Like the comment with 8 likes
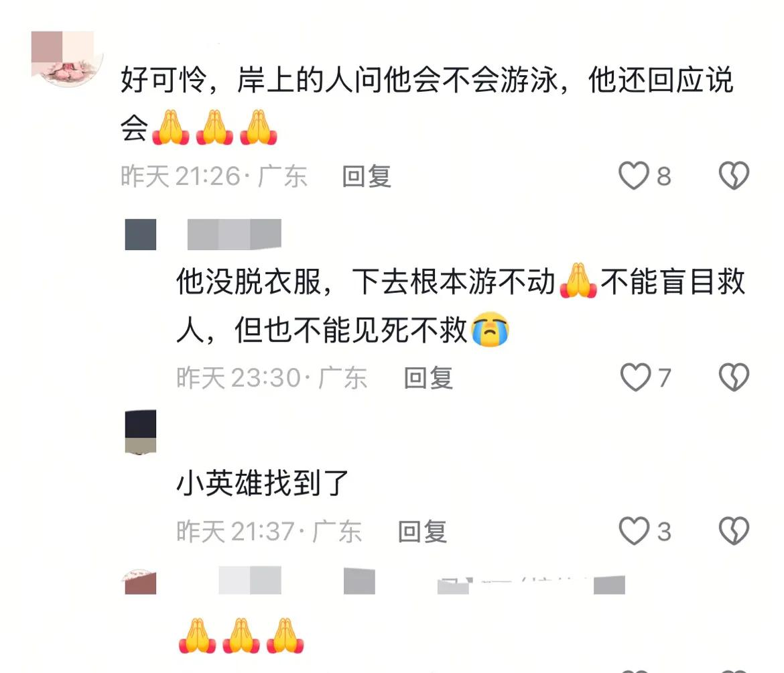Image resolution: width=784 pixels, height=673 pixels. [633, 176]
